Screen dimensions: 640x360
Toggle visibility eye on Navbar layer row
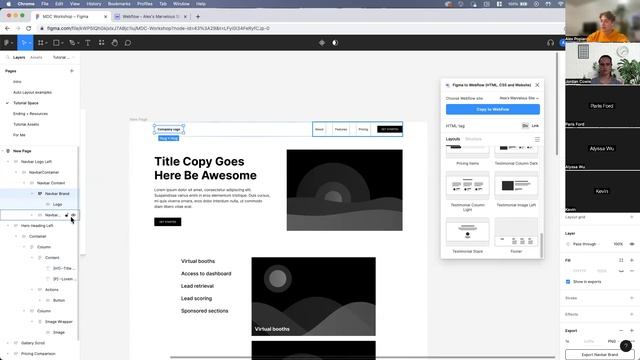click(73, 215)
